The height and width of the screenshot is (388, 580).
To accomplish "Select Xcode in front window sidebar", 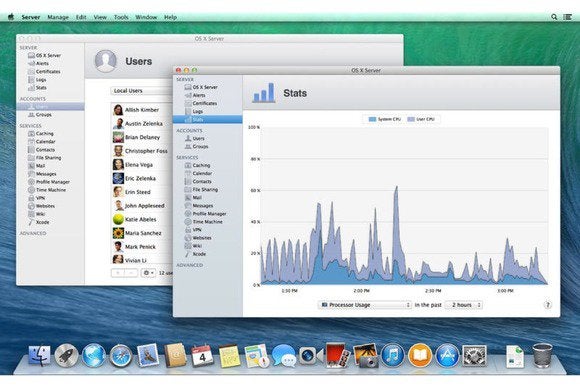I will tap(208, 254).
